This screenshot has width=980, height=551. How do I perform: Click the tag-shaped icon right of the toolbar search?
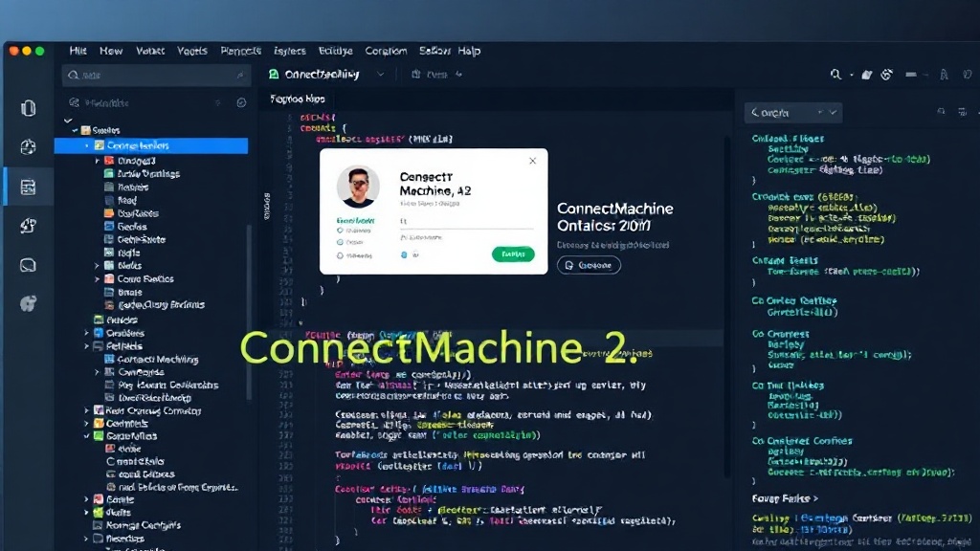pos(867,75)
